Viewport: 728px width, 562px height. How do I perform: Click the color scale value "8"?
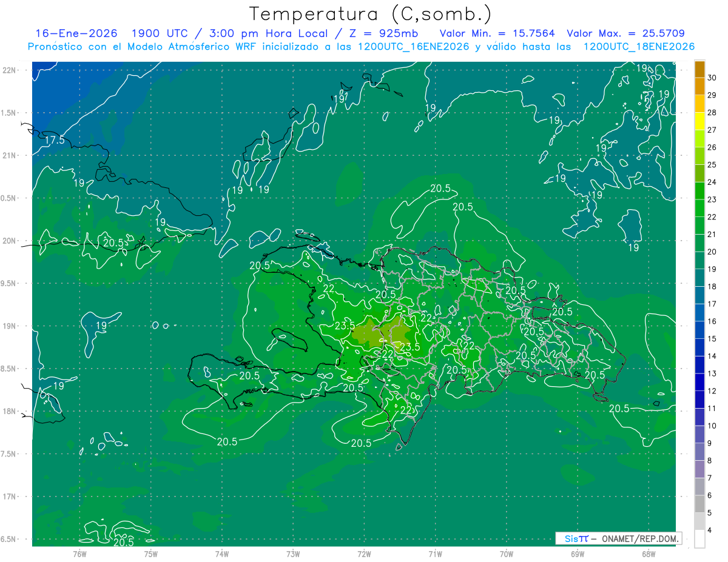coord(710,461)
